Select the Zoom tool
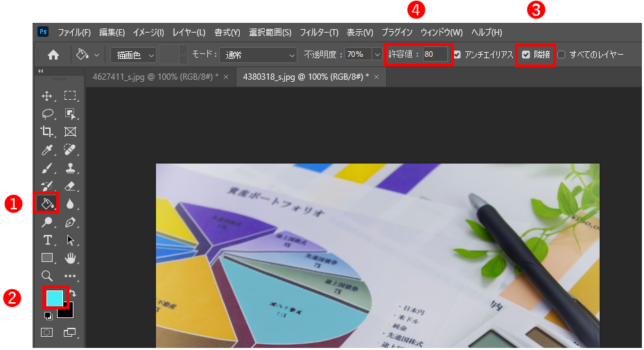 click(47, 276)
